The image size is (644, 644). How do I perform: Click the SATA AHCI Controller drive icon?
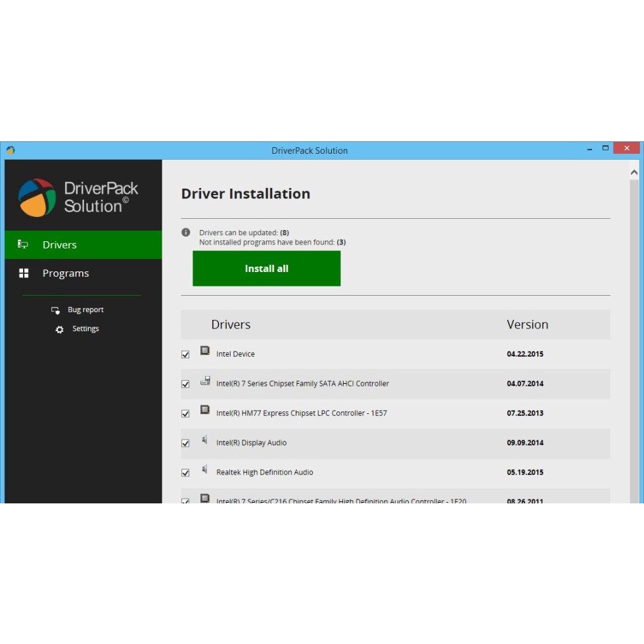pos(205,381)
